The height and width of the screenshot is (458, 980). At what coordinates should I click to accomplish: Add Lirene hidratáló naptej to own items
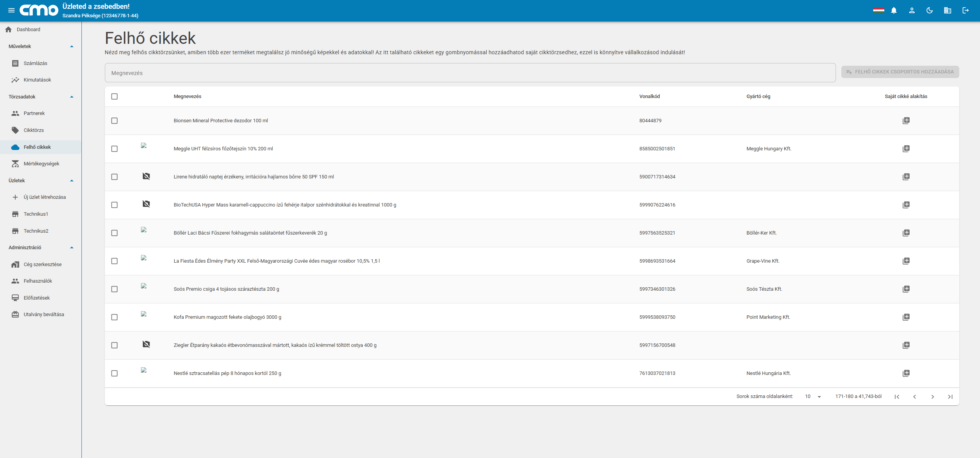coord(906,177)
